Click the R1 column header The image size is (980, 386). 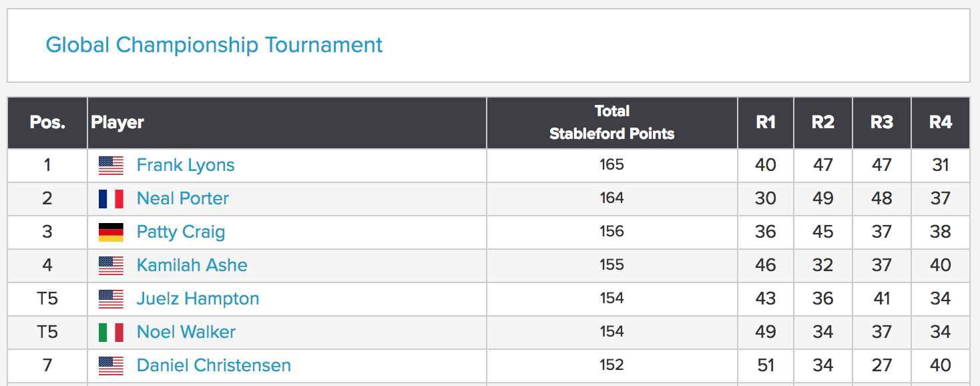[766, 123]
